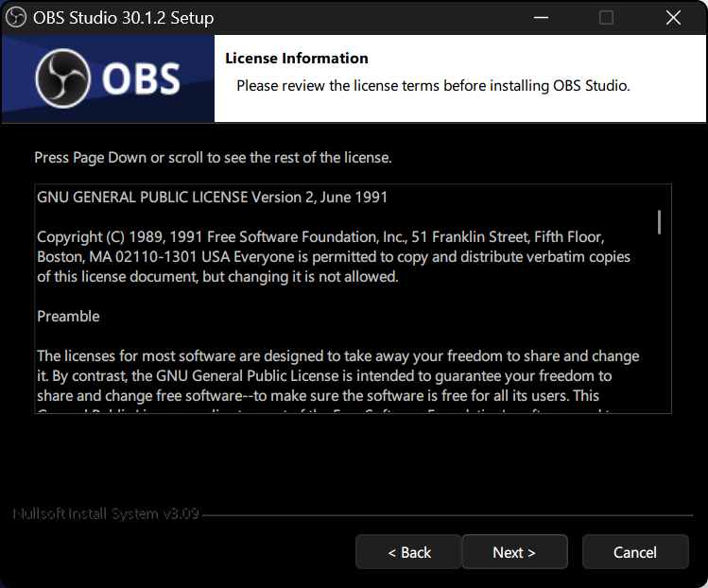Click 'Please review the license terms' text
This screenshot has height=588, width=708.
click(433, 86)
